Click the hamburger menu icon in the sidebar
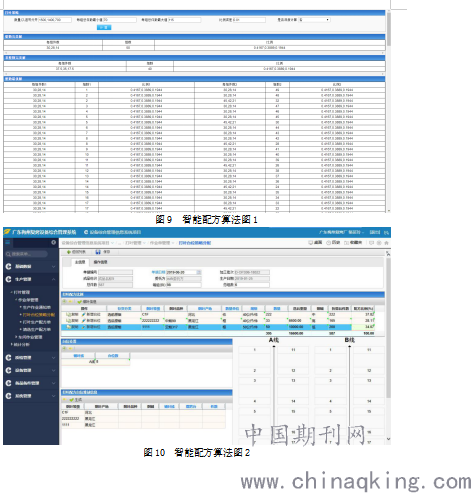Screen dimensions: 471x493 click(x=8, y=242)
